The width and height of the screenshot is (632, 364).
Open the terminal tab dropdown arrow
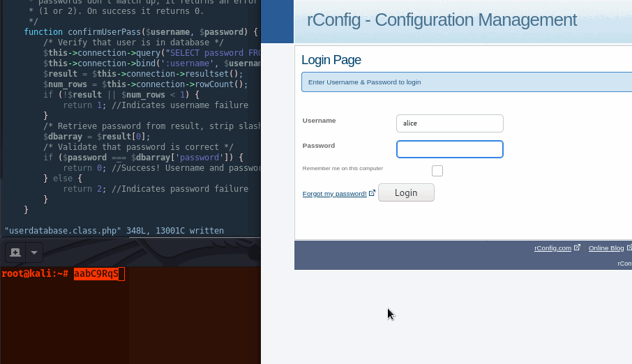point(34,252)
